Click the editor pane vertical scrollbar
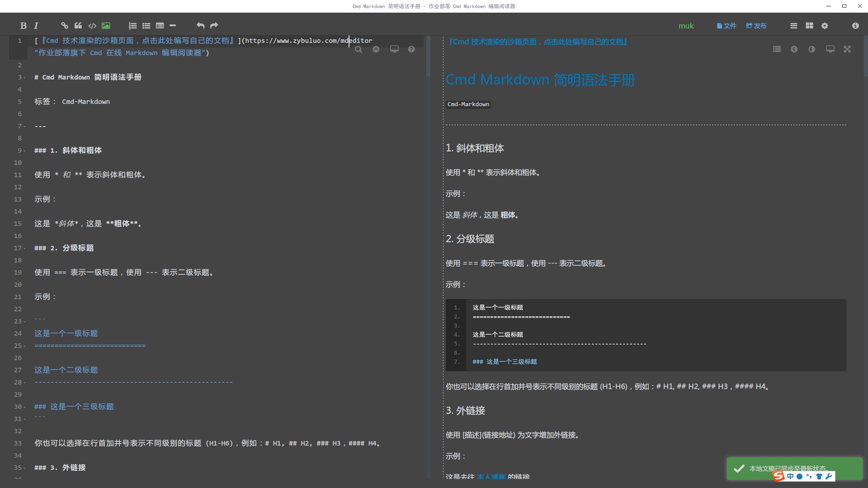The width and height of the screenshot is (868, 488). 428,56
